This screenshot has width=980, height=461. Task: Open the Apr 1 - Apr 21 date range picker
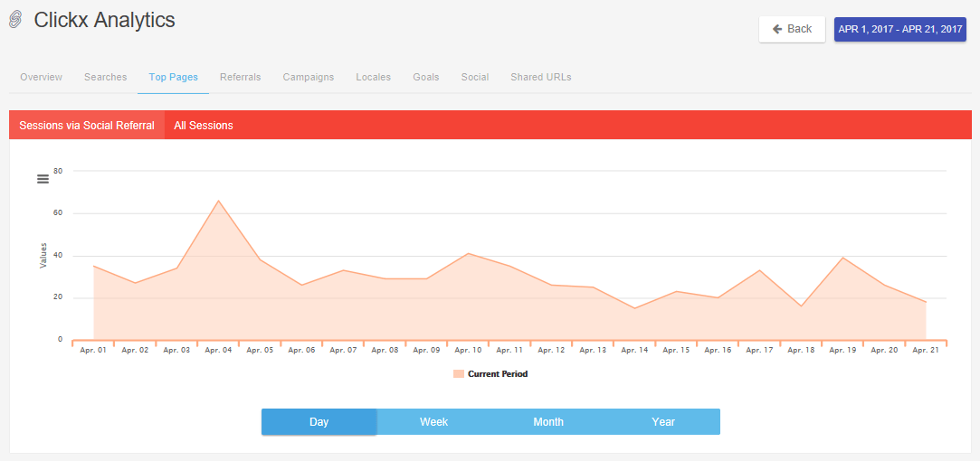(x=900, y=29)
